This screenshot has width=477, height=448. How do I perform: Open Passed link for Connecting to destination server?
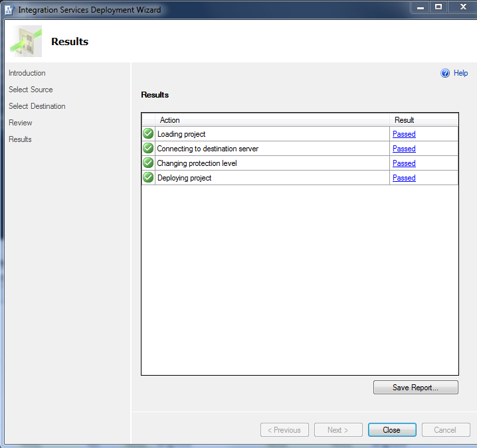point(404,149)
